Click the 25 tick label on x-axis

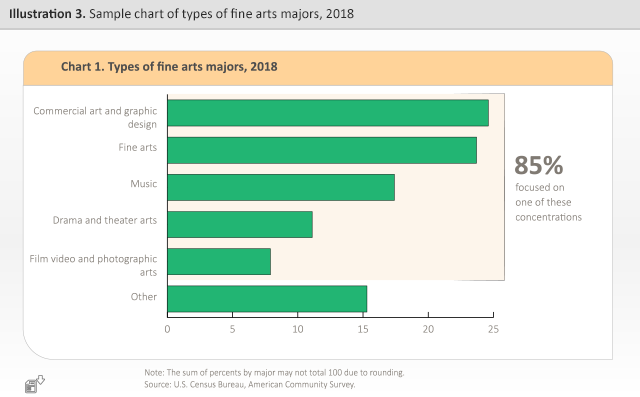[493, 329]
